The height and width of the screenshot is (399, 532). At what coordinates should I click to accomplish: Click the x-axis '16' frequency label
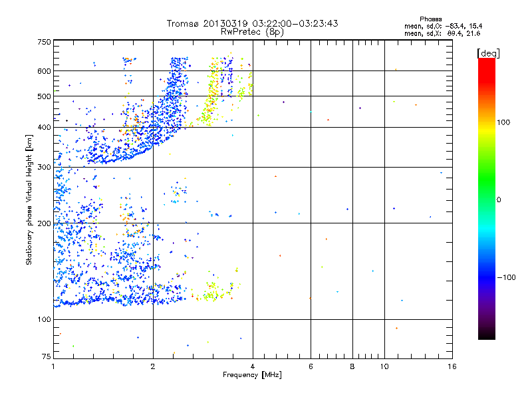(452, 366)
